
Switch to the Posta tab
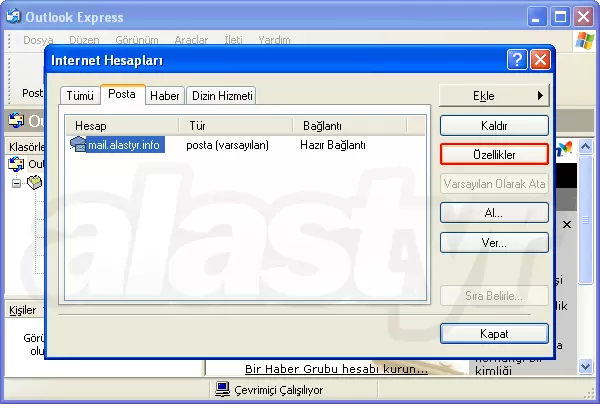pos(122,94)
